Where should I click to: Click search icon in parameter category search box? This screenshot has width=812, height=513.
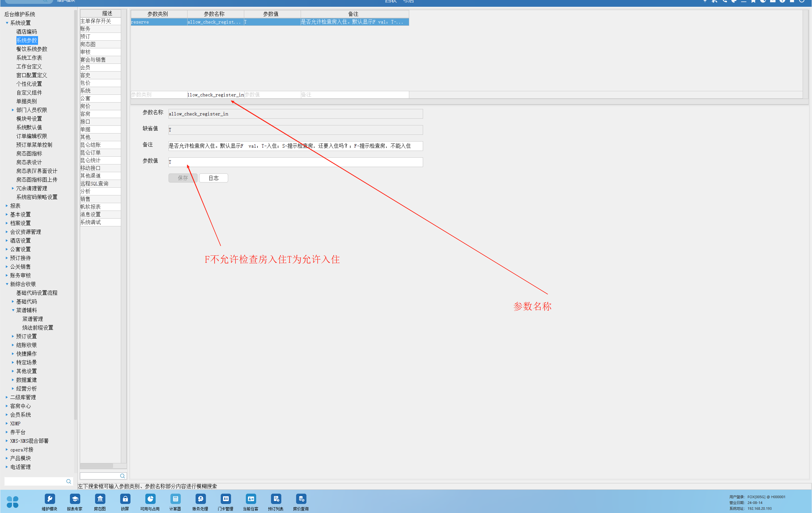(x=122, y=476)
